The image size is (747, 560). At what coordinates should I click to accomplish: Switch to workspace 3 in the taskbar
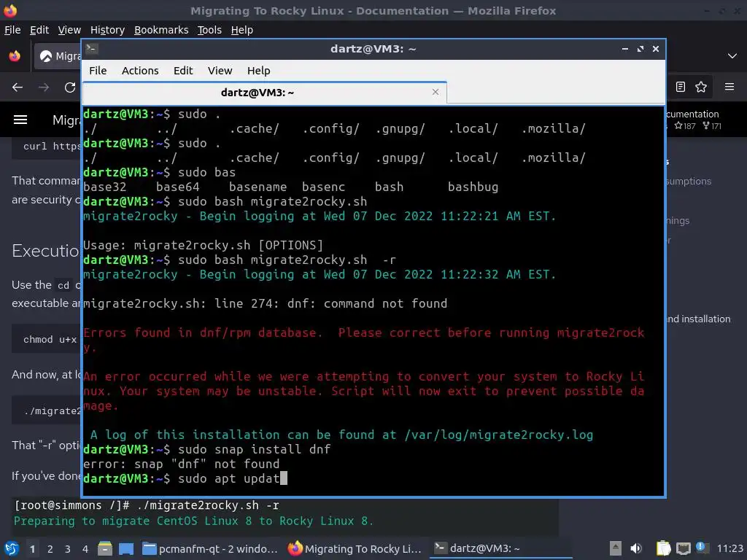(67, 549)
